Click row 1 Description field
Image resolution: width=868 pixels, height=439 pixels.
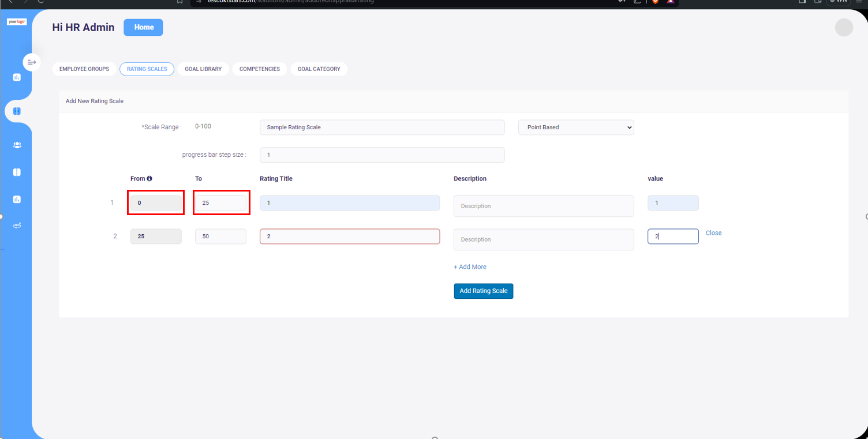click(x=544, y=206)
